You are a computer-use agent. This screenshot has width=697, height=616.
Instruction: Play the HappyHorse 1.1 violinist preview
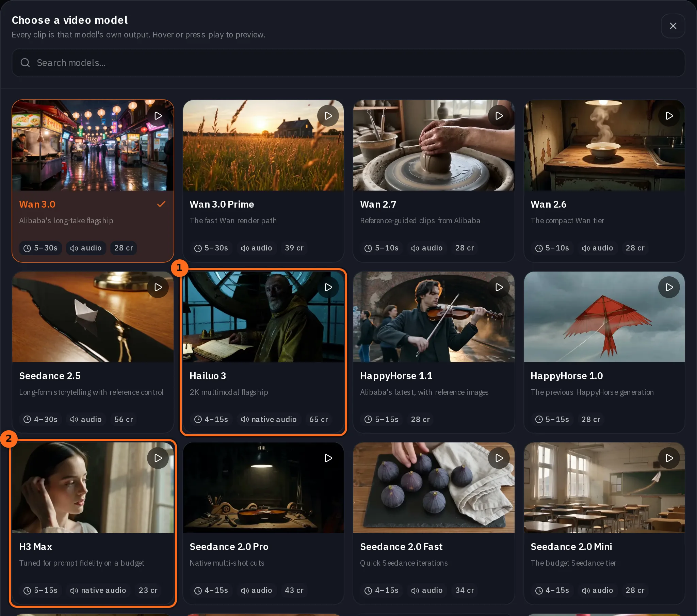[x=499, y=287]
